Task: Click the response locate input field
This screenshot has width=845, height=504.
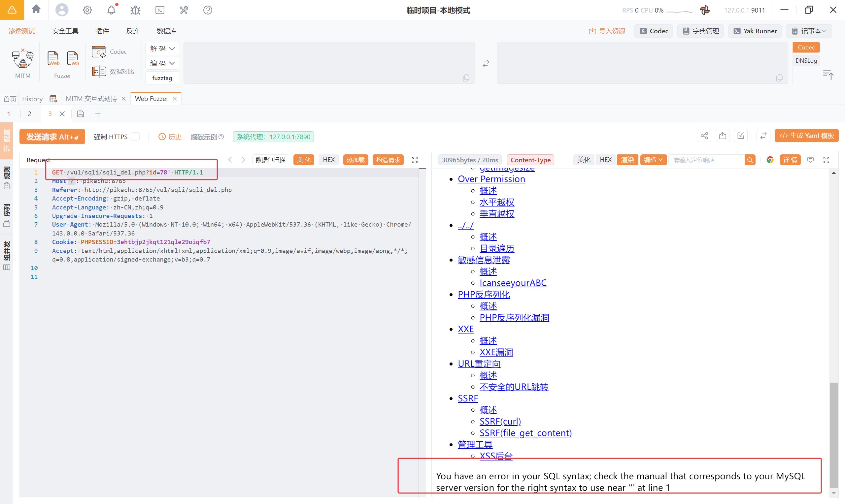Action: coord(706,160)
